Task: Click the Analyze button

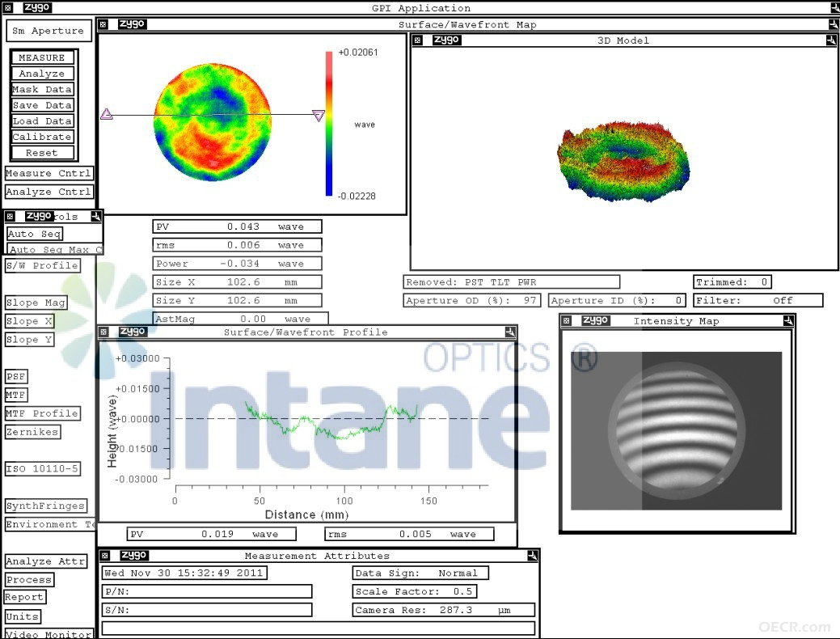Action: 42,74
